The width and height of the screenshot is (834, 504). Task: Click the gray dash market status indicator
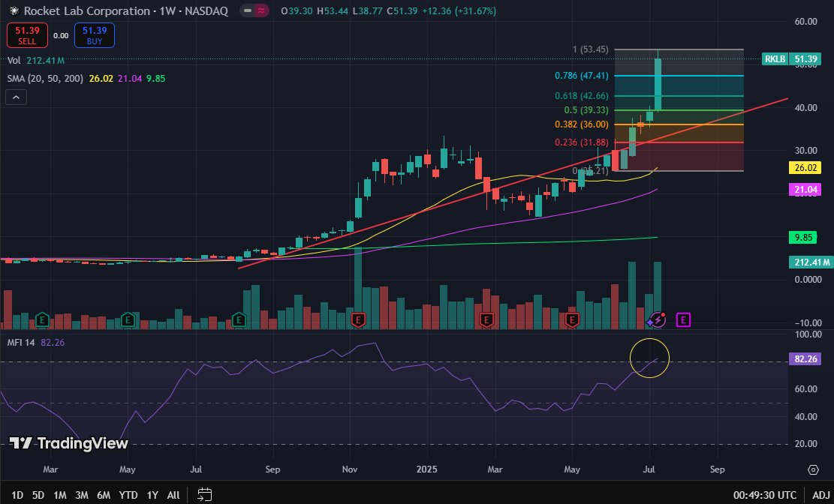click(247, 10)
